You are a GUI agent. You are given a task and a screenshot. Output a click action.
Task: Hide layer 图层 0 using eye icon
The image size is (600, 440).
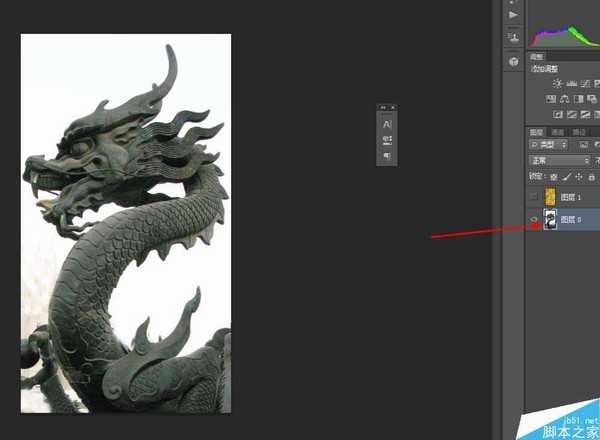click(534, 220)
